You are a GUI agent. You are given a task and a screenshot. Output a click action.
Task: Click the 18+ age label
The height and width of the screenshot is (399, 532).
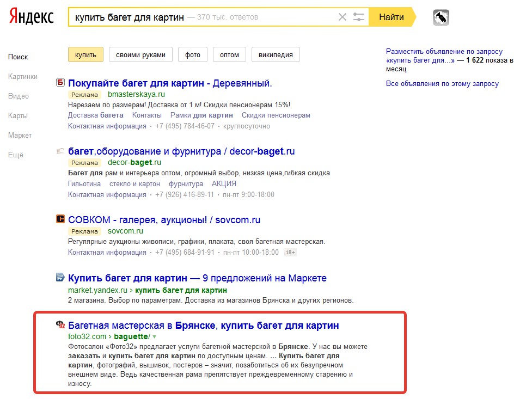click(x=290, y=253)
